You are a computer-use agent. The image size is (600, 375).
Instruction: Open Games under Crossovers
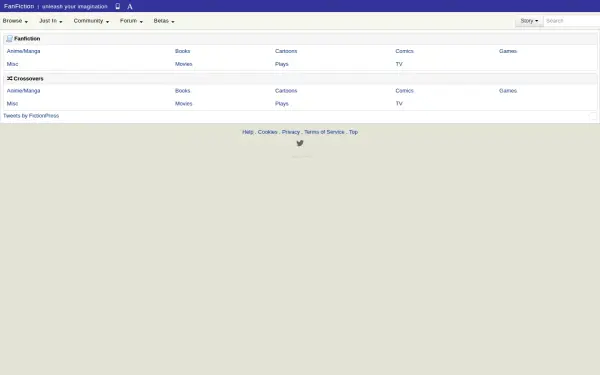pos(508,91)
